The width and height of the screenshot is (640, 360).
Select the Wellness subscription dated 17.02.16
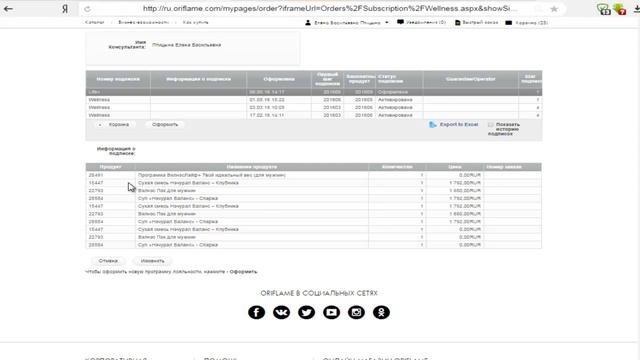pos(314,115)
